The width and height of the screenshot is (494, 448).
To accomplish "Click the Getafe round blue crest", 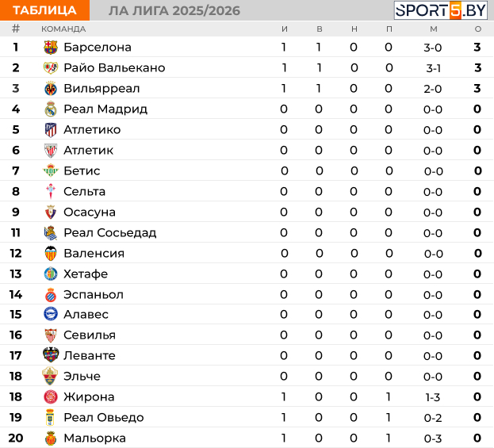I will point(51,274).
